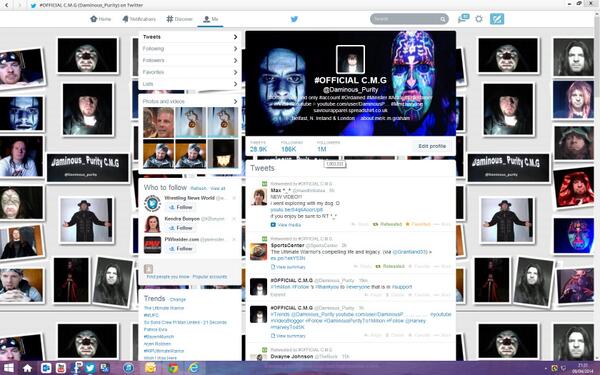Dismiss the Kendra Bunyon suggestion

click(x=234, y=218)
